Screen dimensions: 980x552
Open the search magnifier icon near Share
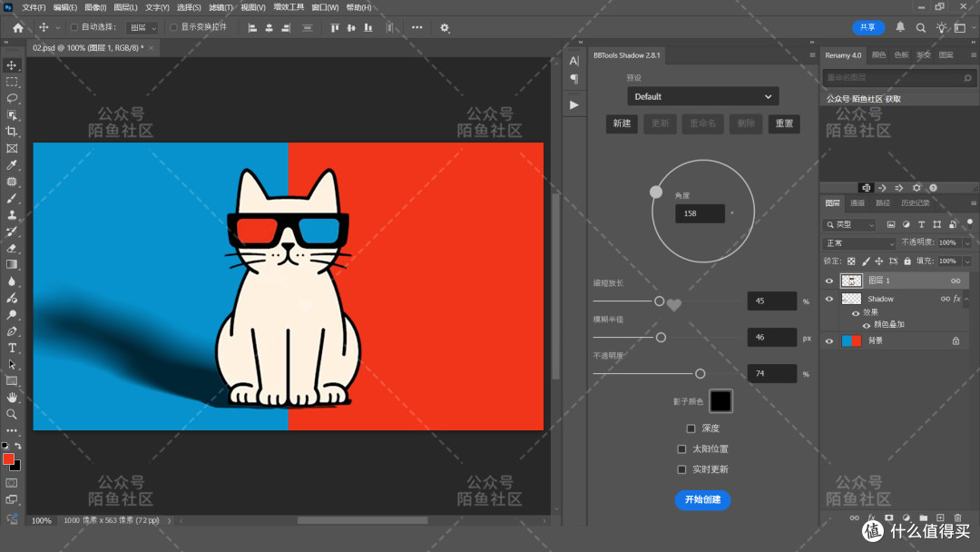(x=921, y=27)
